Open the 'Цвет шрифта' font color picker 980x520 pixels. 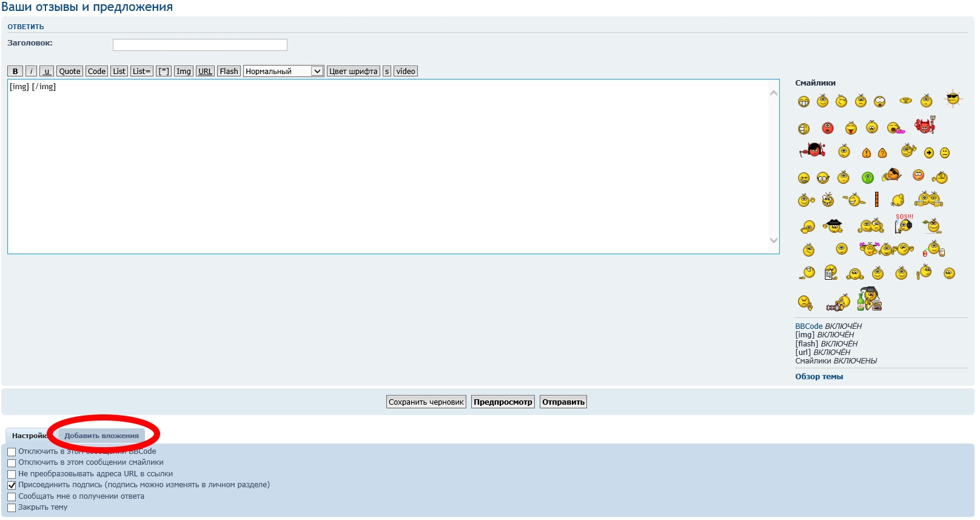click(354, 72)
